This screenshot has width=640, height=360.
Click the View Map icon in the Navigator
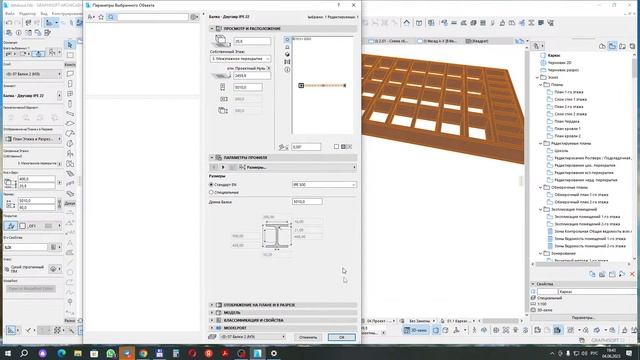[x=612, y=46]
